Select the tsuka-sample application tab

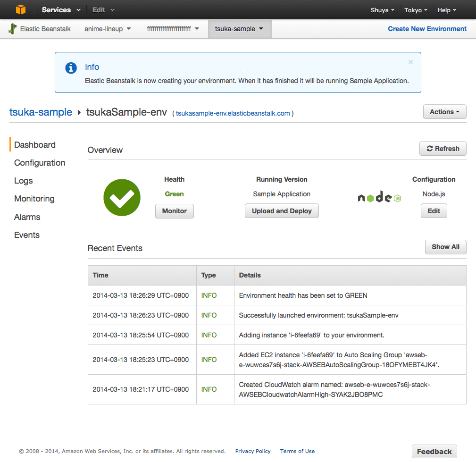239,29
